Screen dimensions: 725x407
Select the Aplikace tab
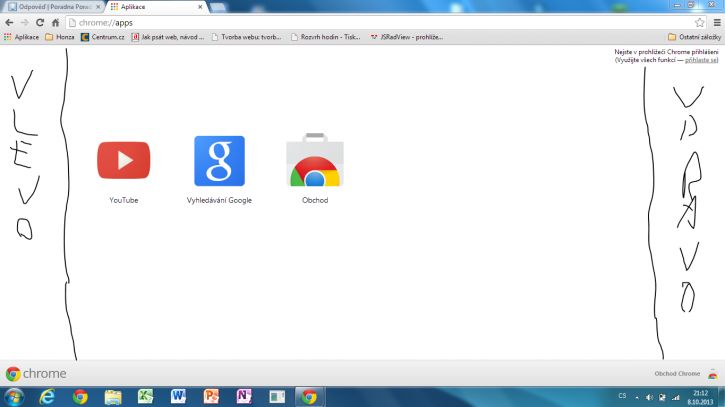tap(153, 7)
